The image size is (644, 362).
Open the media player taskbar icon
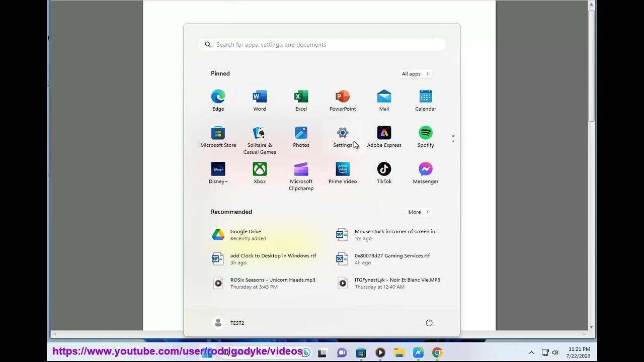tap(380, 353)
